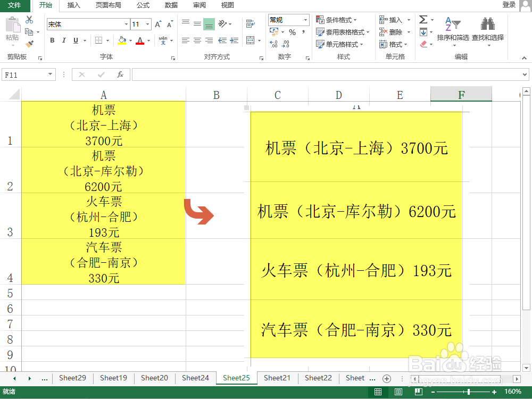Image resolution: width=532 pixels, height=399 pixels.
Task: Toggle middle vertical alignment
Action: [197, 23]
